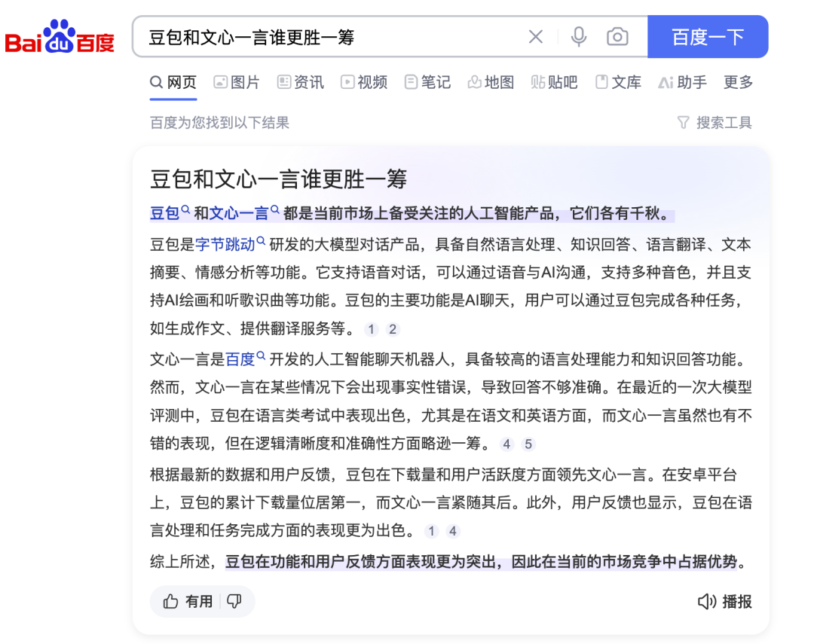Click the Baidu logo

click(x=60, y=38)
